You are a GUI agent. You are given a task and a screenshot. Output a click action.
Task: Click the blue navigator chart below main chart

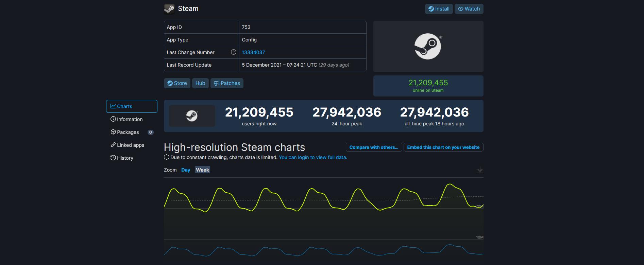(x=323, y=250)
